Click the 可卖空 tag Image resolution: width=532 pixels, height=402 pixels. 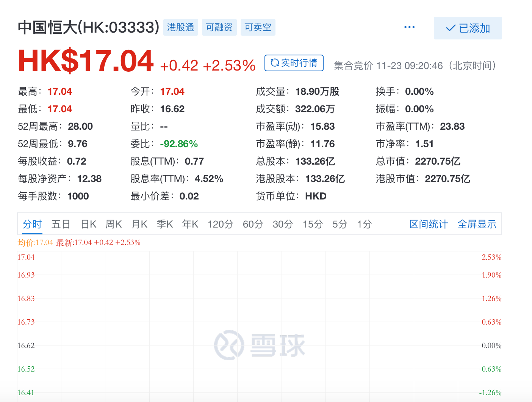point(258,27)
